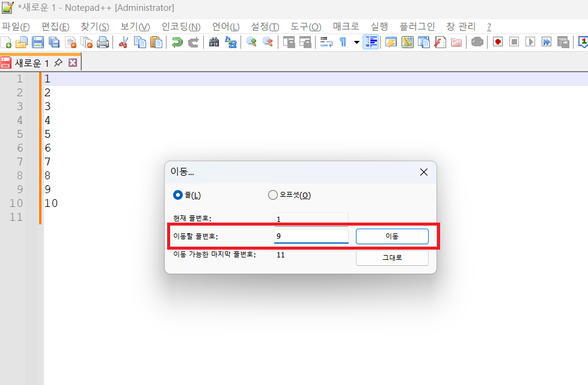Screen dimensions: 588x385
Task: Toggle word wrap from the toolbar
Action: click(x=326, y=42)
